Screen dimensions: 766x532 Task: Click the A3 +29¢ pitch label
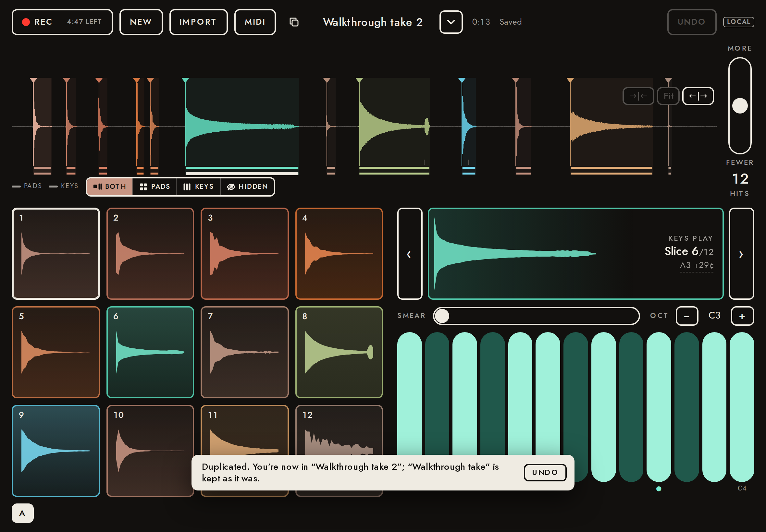coord(696,265)
